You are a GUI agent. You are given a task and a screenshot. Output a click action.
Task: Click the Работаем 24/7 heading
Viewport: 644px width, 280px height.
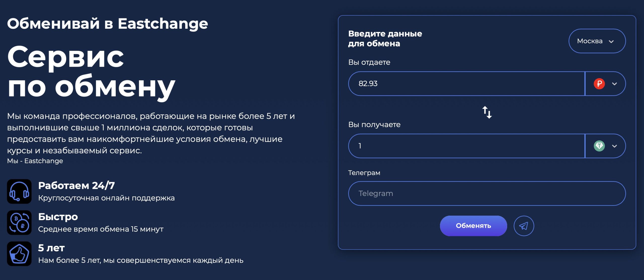point(76,186)
